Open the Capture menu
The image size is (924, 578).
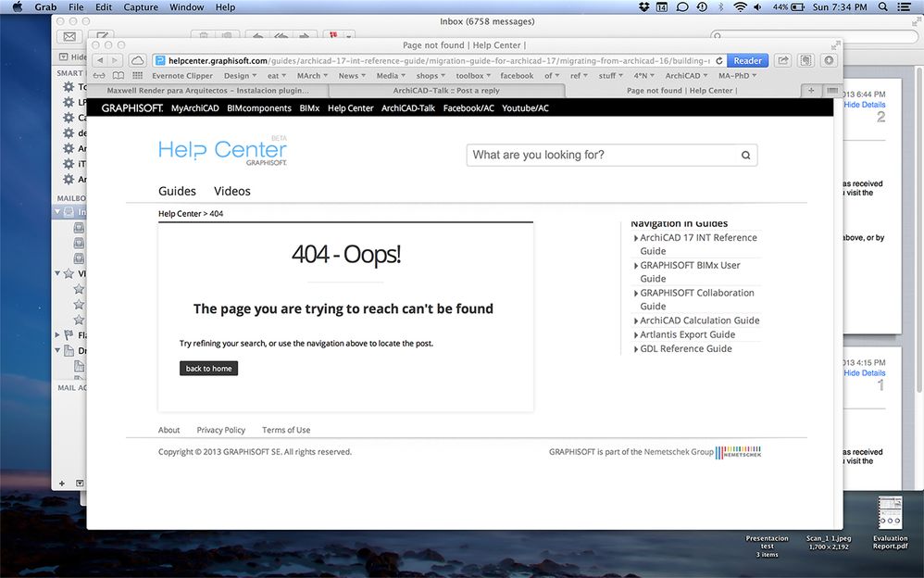(x=140, y=7)
